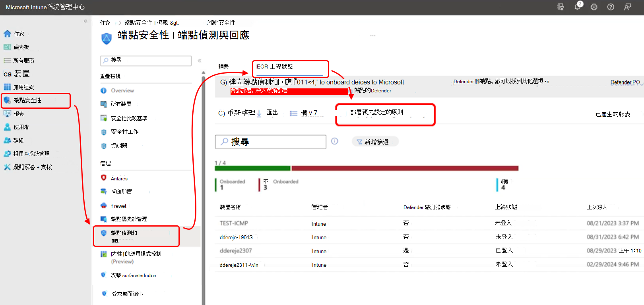The width and height of the screenshot is (644, 305).
Task: Click the 新增篩選 add filter button
Action: pos(375,142)
